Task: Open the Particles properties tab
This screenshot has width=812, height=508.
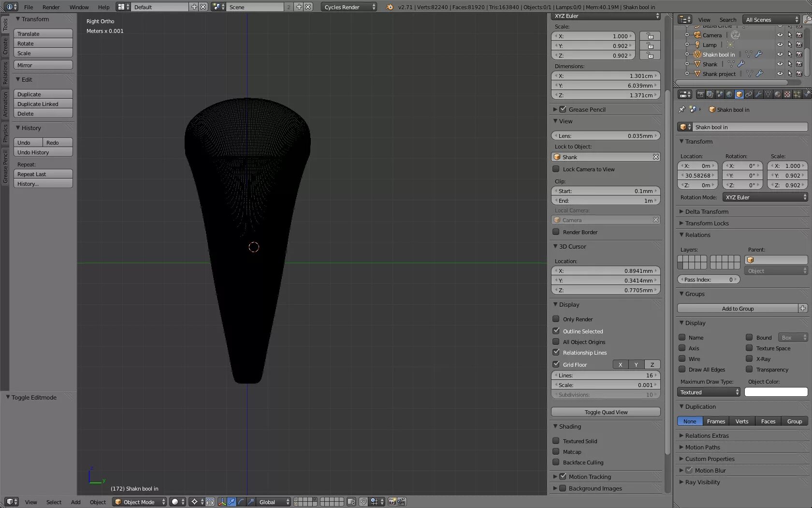Action: [x=797, y=94]
